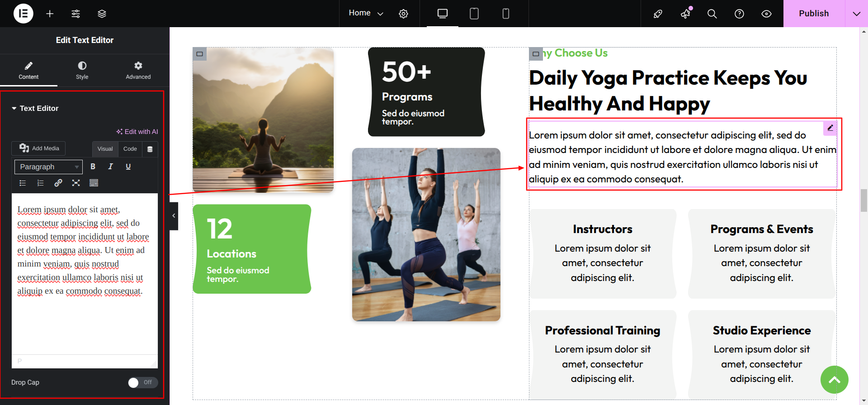Toggle the toolbar kitchen sink icon

94,183
